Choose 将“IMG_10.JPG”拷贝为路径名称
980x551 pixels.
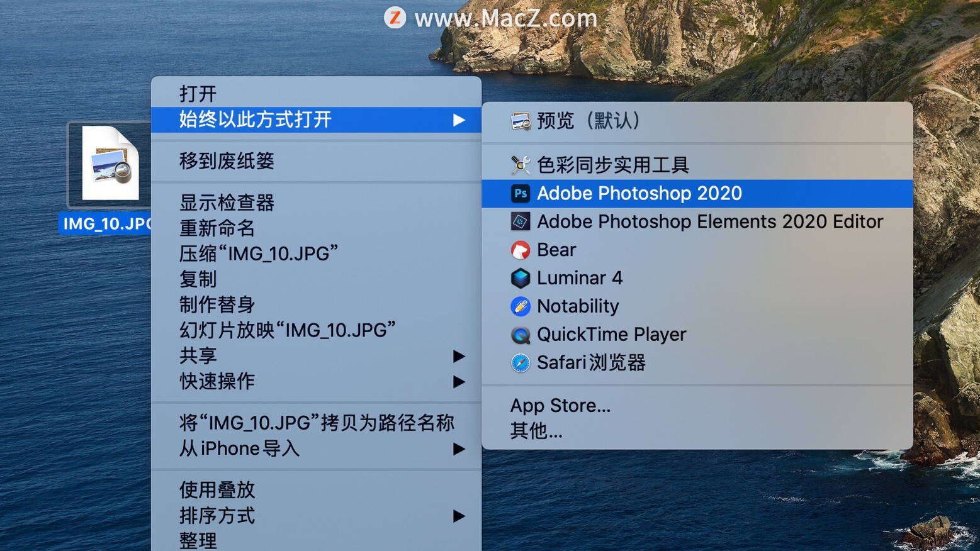click(x=316, y=423)
